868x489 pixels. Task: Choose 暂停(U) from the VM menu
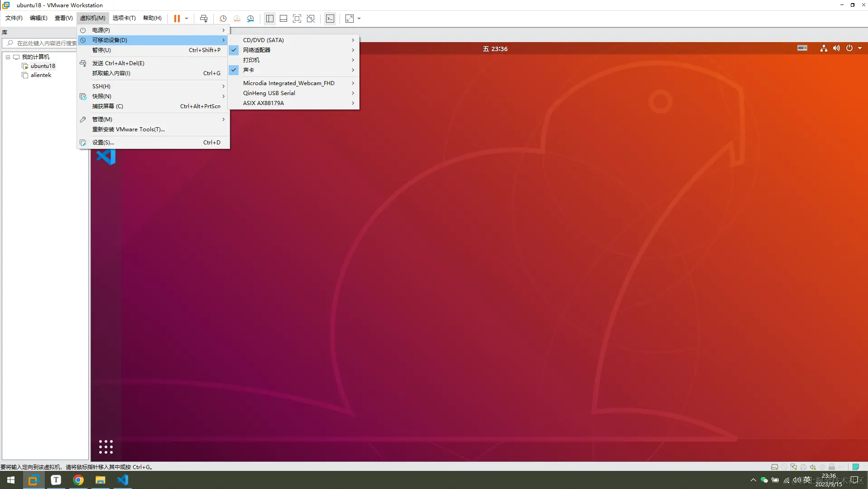pyautogui.click(x=153, y=50)
